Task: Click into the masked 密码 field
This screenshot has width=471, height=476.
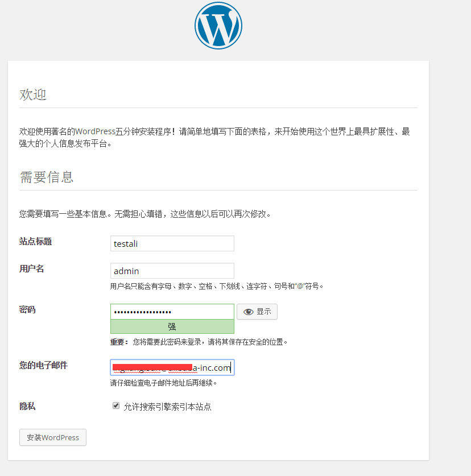Action: click(172, 312)
